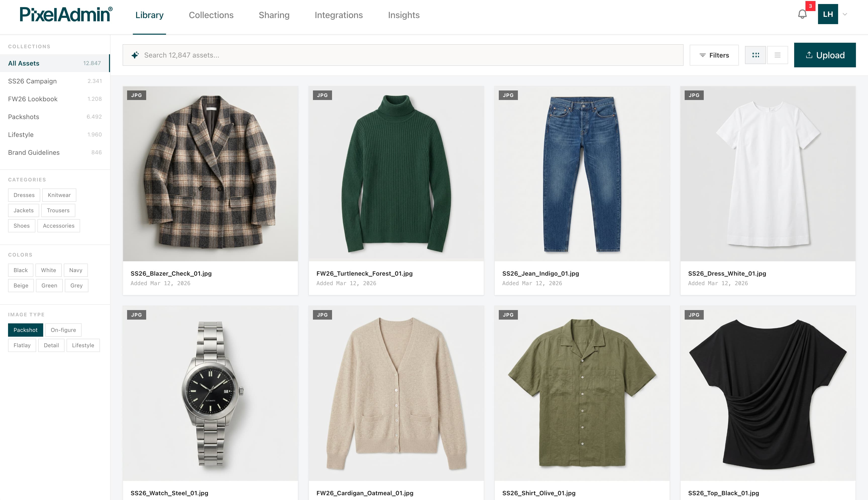Click the LH user avatar
The image size is (868, 500).
pos(828,14)
